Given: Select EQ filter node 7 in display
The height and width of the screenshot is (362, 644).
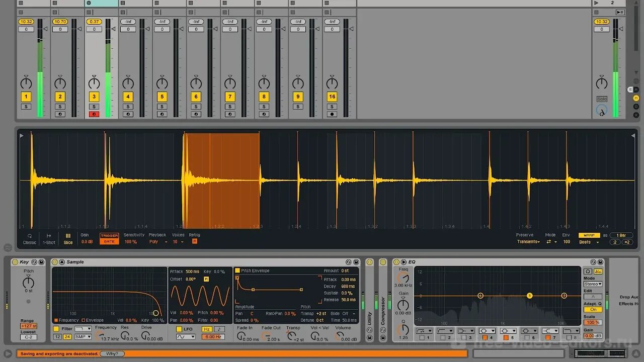Looking at the screenshot, I should pos(564,296).
